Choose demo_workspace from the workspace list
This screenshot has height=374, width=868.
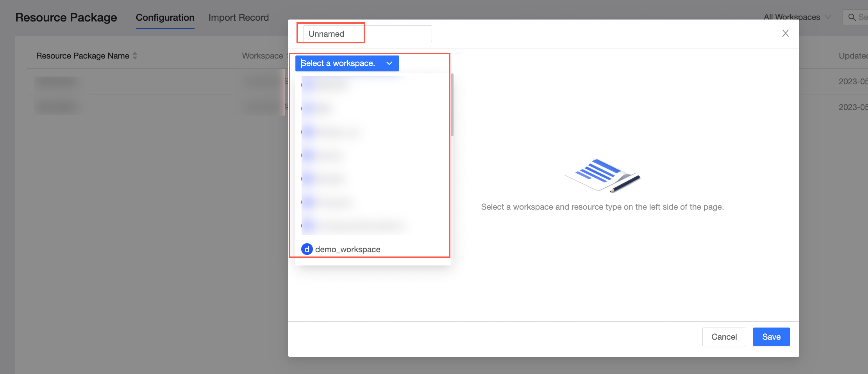[x=373, y=249]
